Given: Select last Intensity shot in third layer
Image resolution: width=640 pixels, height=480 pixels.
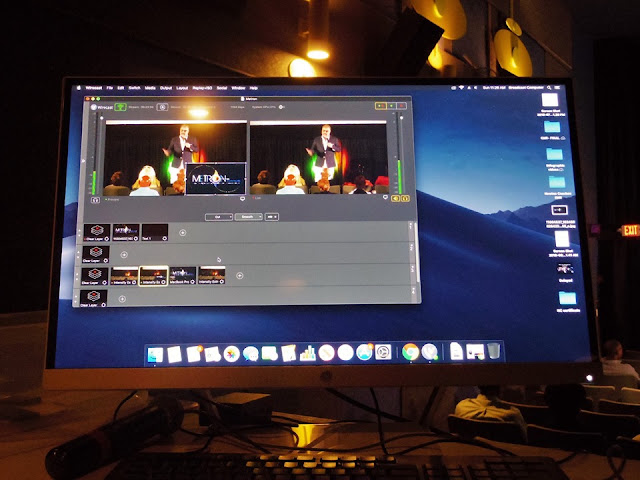Looking at the screenshot, I should tap(212, 276).
